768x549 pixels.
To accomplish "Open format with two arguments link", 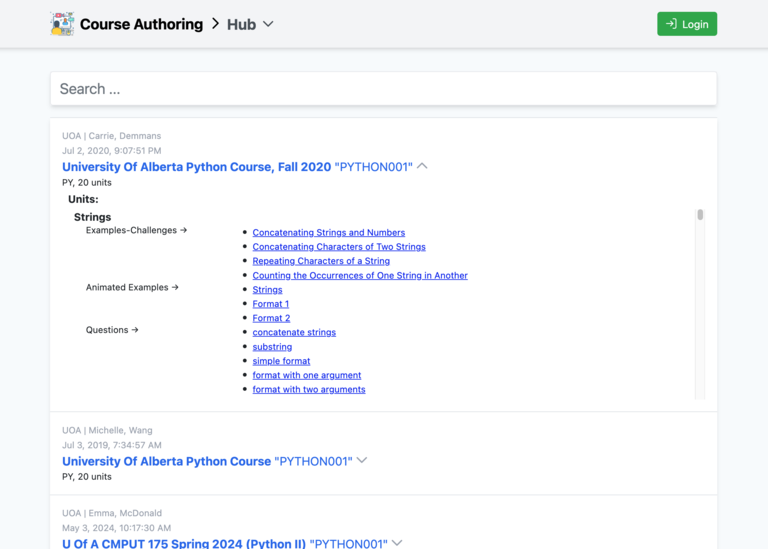I will point(309,389).
